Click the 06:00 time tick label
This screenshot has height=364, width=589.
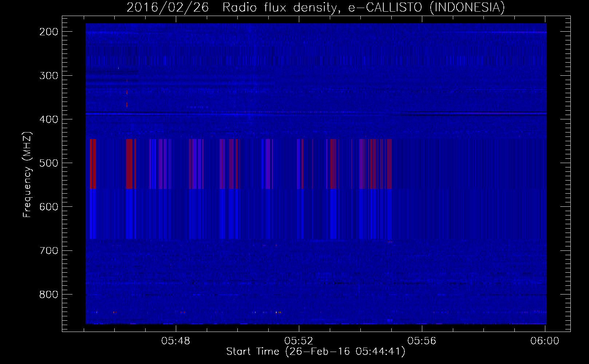[x=545, y=341]
